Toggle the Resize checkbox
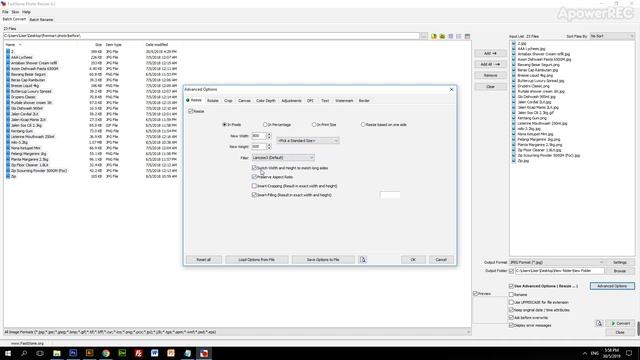Screen dimensions: 640x360 [x=191, y=111]
